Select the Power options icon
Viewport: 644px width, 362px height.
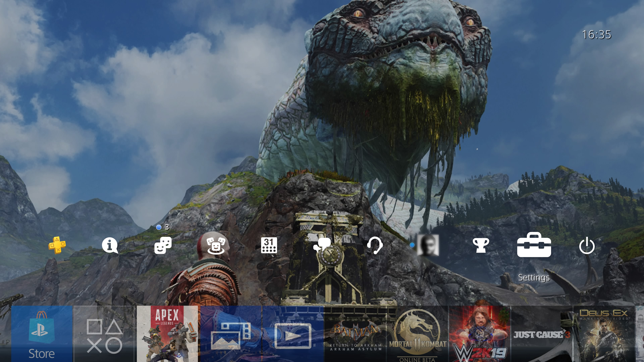tap(587, 246)
